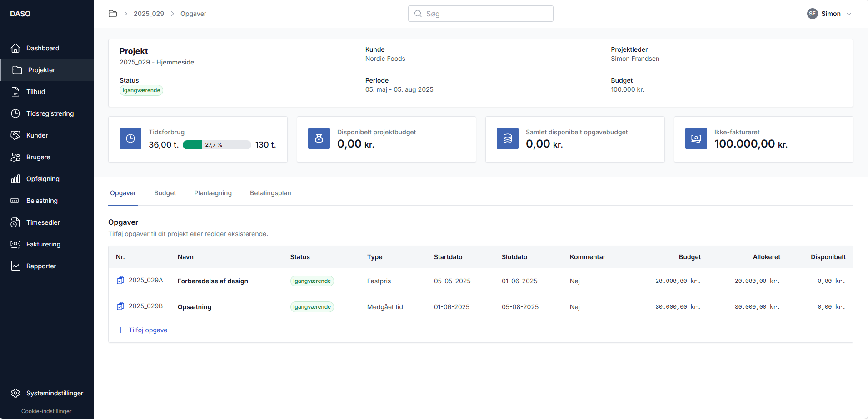Select the Opfølgning bar chart icon
The image size is (868, 419).
(x=15, y=179)
